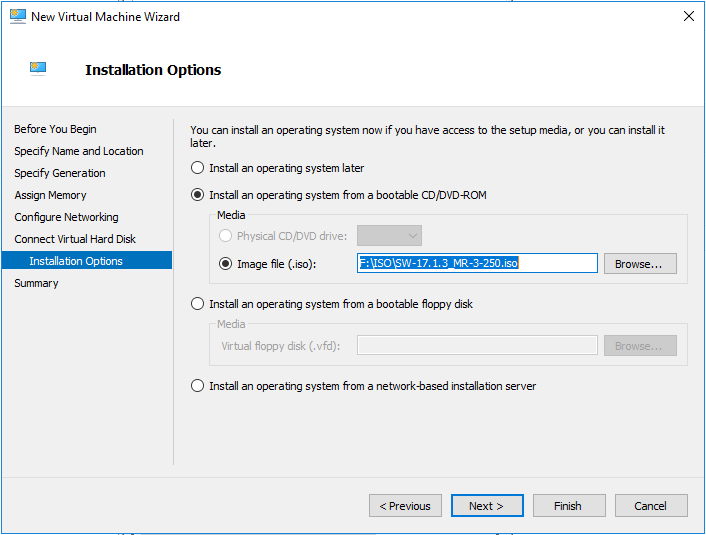Viewport: 706px width, 535px height.
Task: Open the Summary step
Action: (36, 283)
